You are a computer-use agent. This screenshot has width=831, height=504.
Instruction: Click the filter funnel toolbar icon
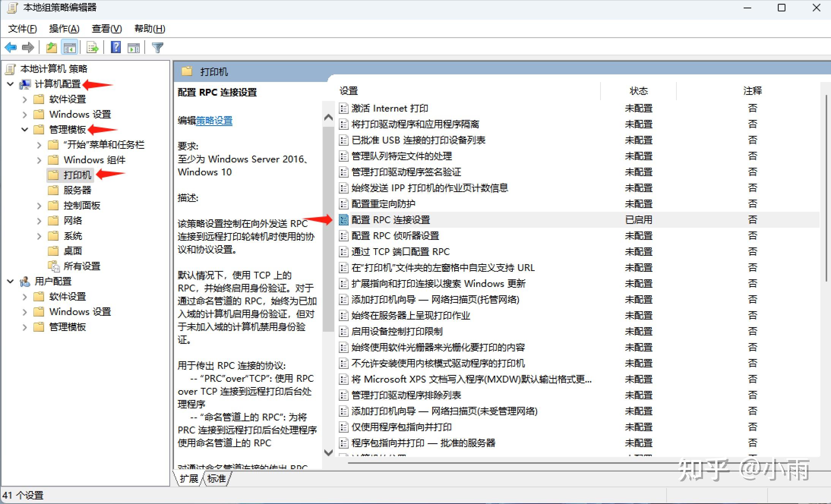(157, 48)
